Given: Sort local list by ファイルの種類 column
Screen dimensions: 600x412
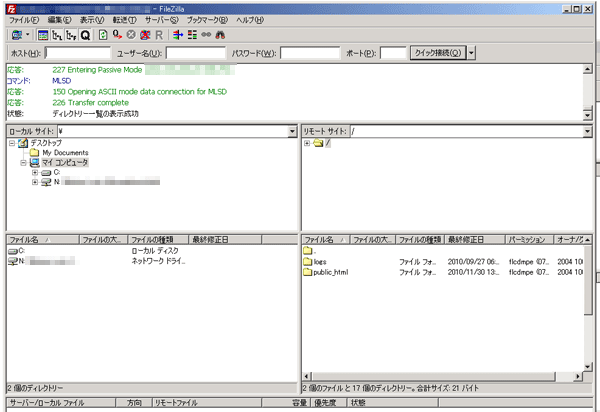Looking at the screenshot, I should click(x=158, y=239).
